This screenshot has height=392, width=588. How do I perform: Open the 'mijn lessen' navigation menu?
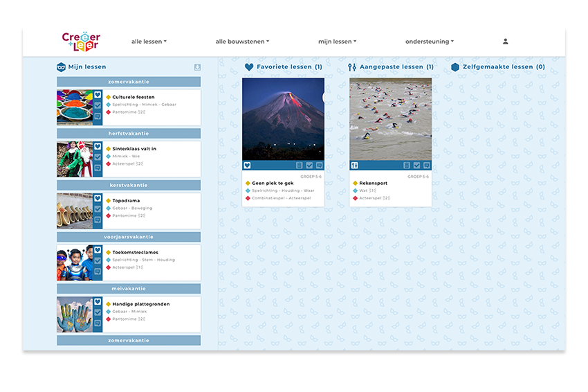337,42
